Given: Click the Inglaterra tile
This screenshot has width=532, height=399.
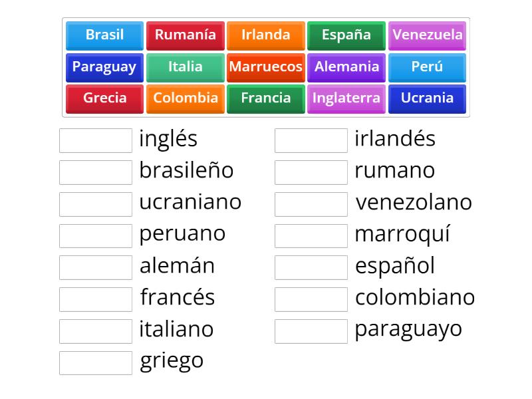Looking at the screenshot, I should [346, 98].
